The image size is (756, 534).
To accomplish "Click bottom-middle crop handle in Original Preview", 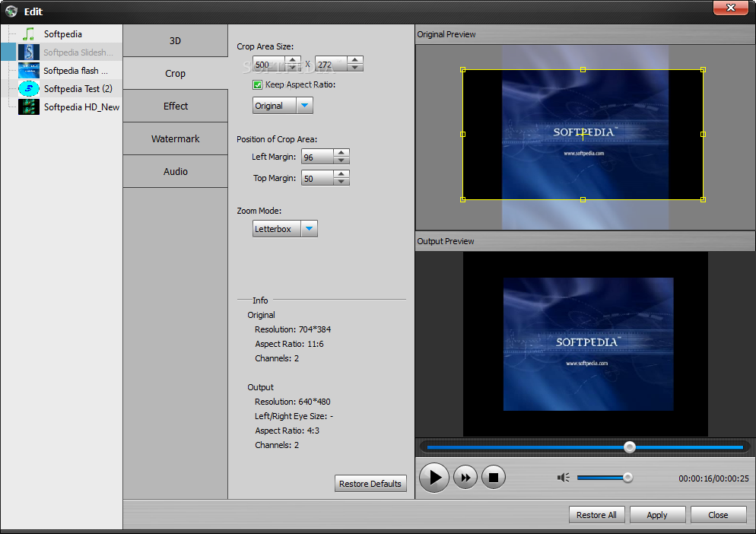I will tap(583, 199).
